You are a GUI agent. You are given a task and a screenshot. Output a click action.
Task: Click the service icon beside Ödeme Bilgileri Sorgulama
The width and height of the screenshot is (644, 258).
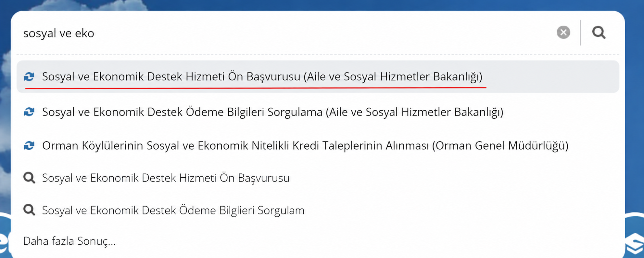29,112
